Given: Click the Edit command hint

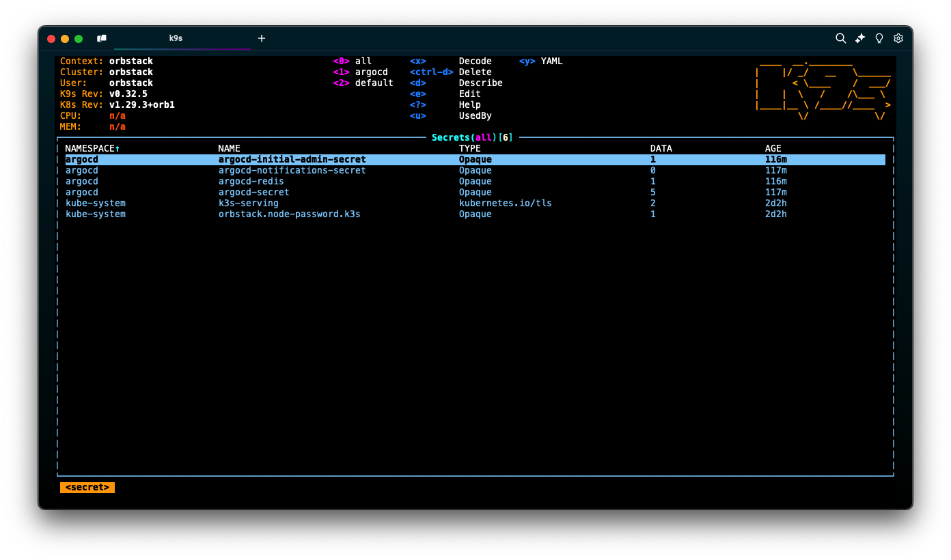Looking at the screenshot, I should 470,94.
